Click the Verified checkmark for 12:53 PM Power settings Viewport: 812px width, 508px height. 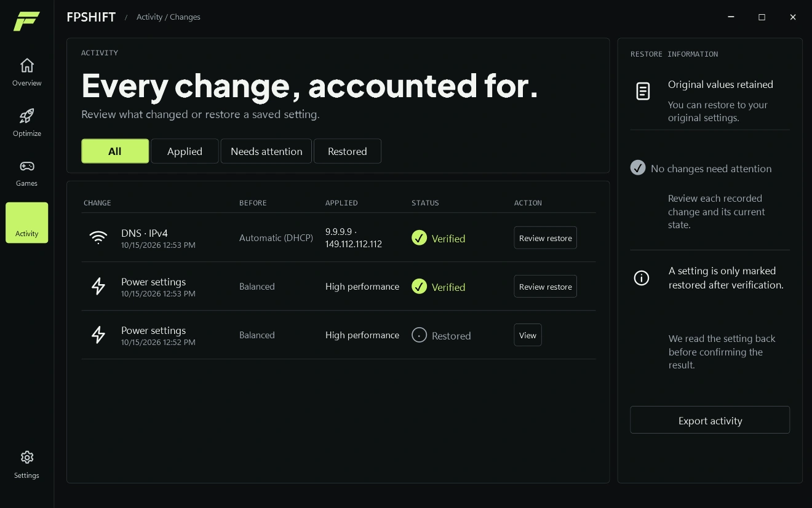pos(420,287)
